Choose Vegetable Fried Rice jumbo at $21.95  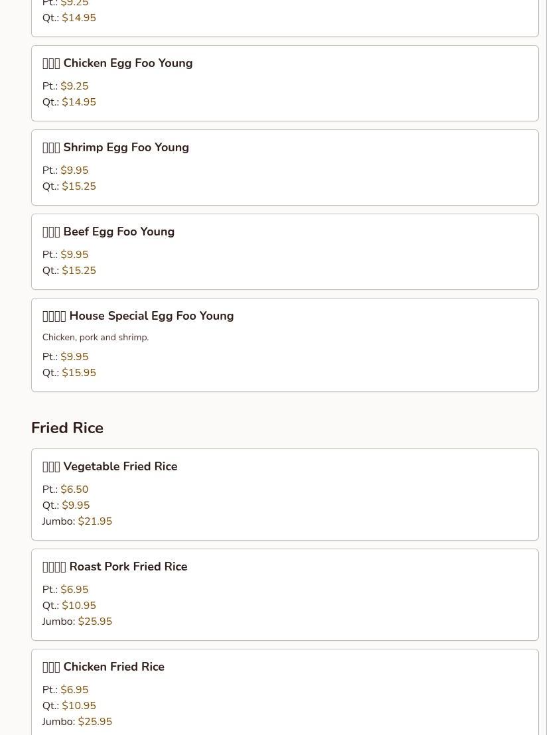point(95,521)
